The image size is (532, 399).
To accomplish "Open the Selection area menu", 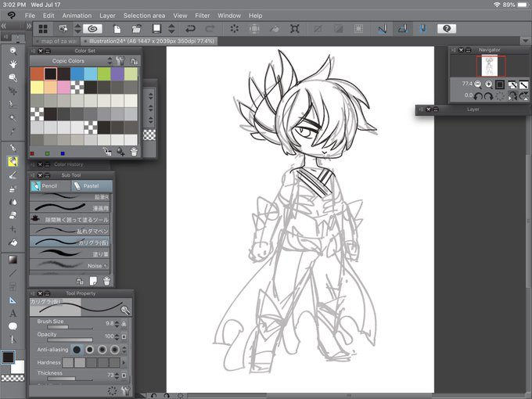I will [144, 16].
